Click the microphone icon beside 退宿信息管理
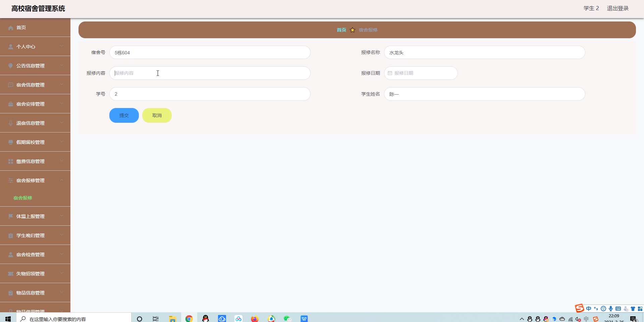The image size is (644, 322). point(11,123)
